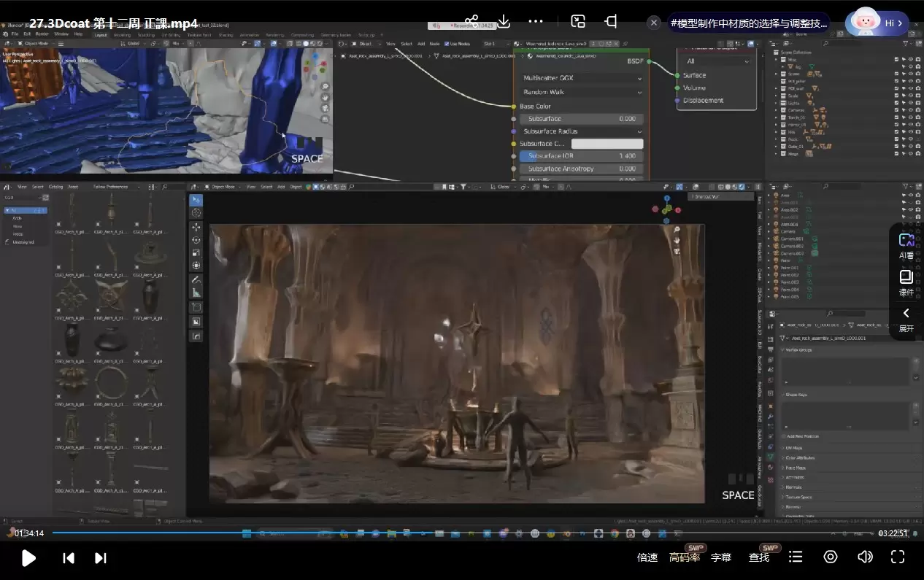Click the navigation axis gizmo in render viewport
The image size is (924, 580).
(666, 209)
